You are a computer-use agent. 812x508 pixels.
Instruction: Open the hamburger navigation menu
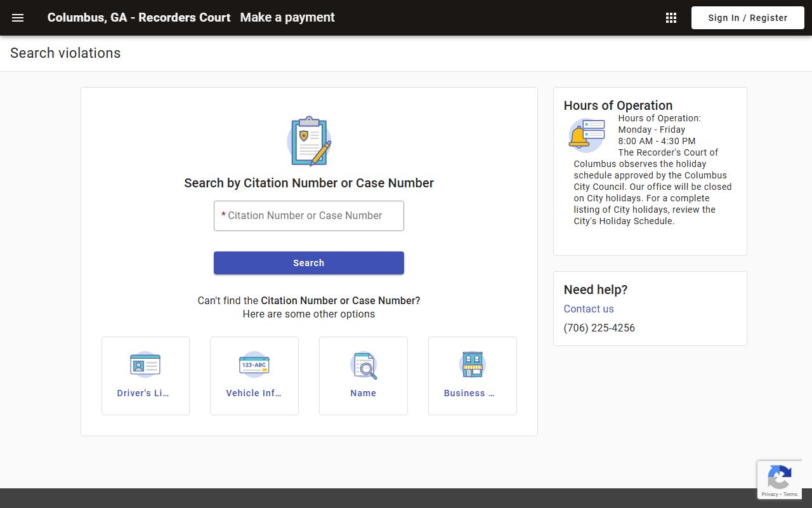tap(18, 18)
